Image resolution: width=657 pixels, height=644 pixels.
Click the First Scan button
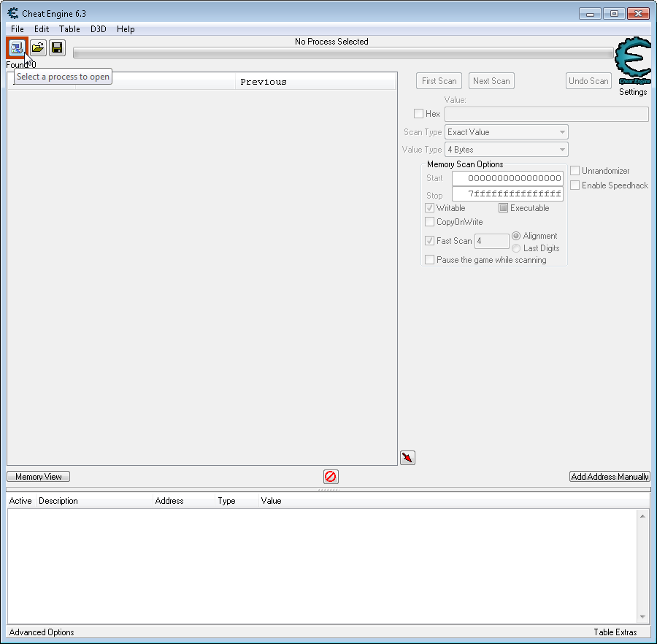pyautogui.click(x=439, y=81)
